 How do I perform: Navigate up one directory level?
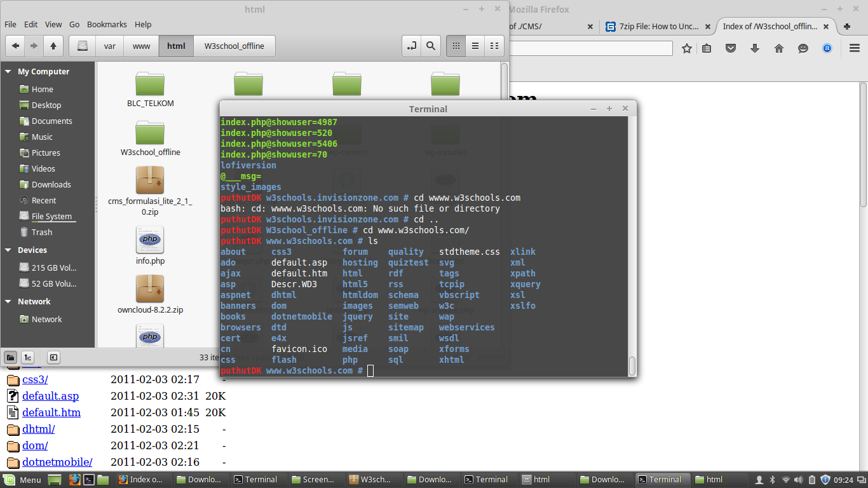click(x=53, y=46)
